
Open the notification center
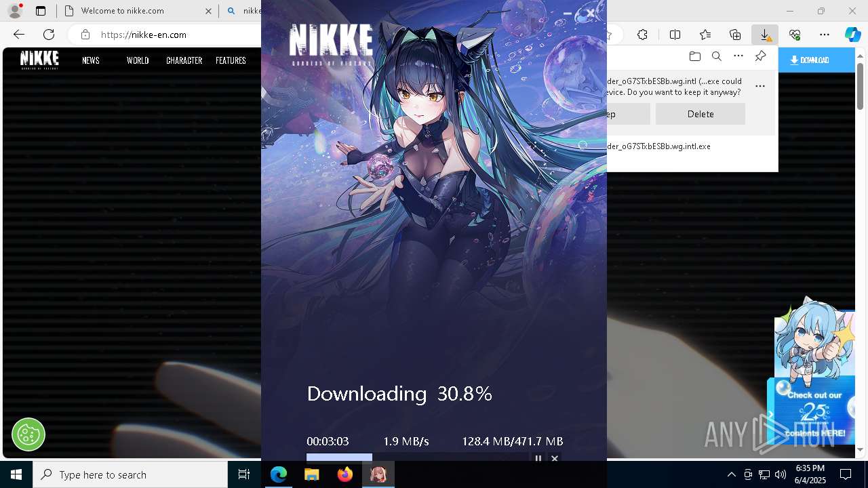tap(846, 474)
